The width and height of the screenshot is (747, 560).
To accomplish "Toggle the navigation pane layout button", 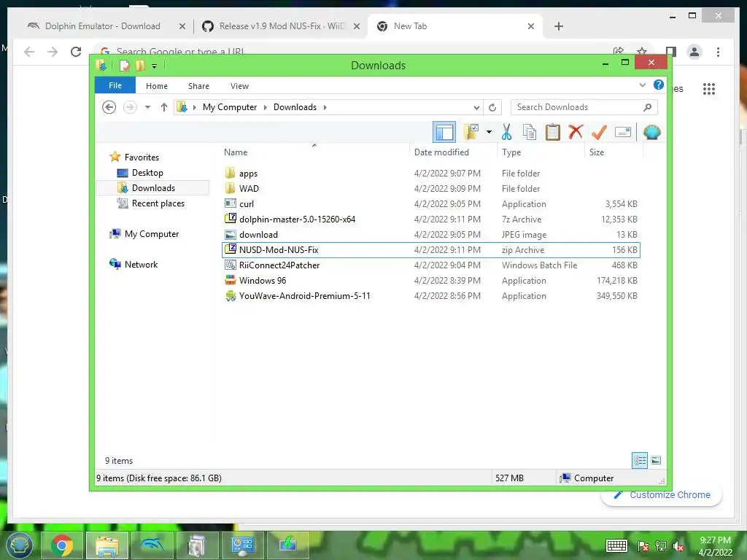I will 444,132.
